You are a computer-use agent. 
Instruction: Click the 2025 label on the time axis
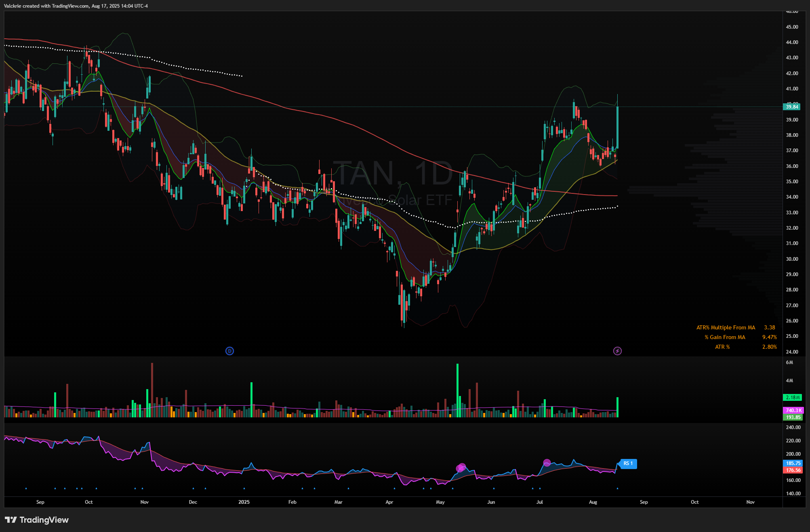(x=244, y=502)
